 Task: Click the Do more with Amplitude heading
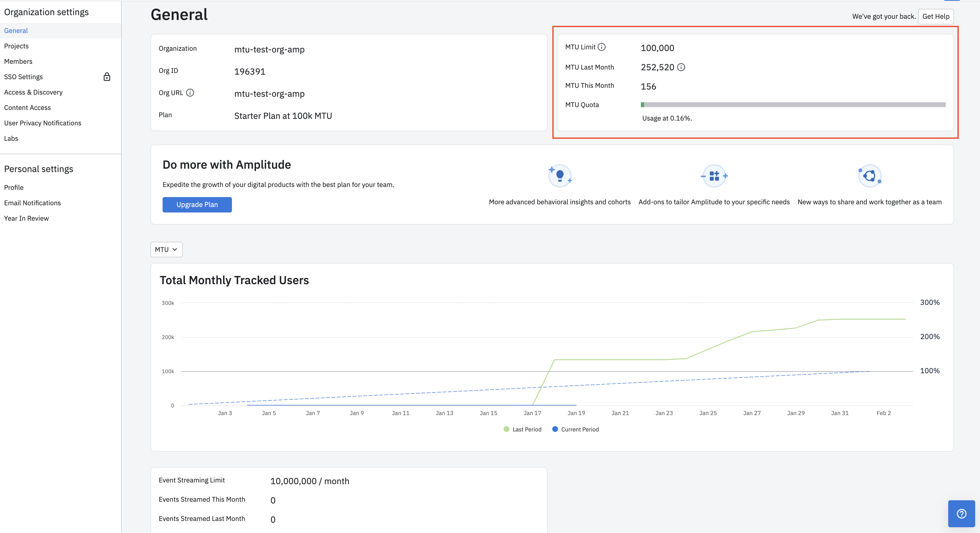click(x=227, y=165)
